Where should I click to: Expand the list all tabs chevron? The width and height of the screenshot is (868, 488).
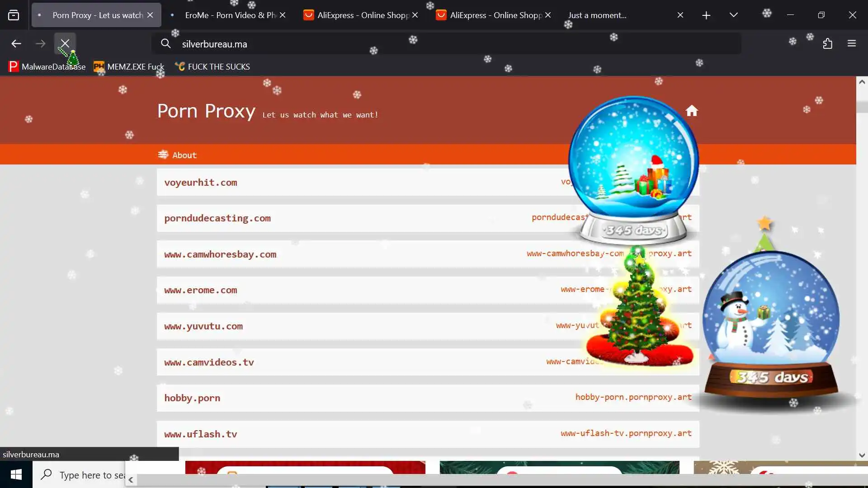pyautogui.click(x=733, y=15)
